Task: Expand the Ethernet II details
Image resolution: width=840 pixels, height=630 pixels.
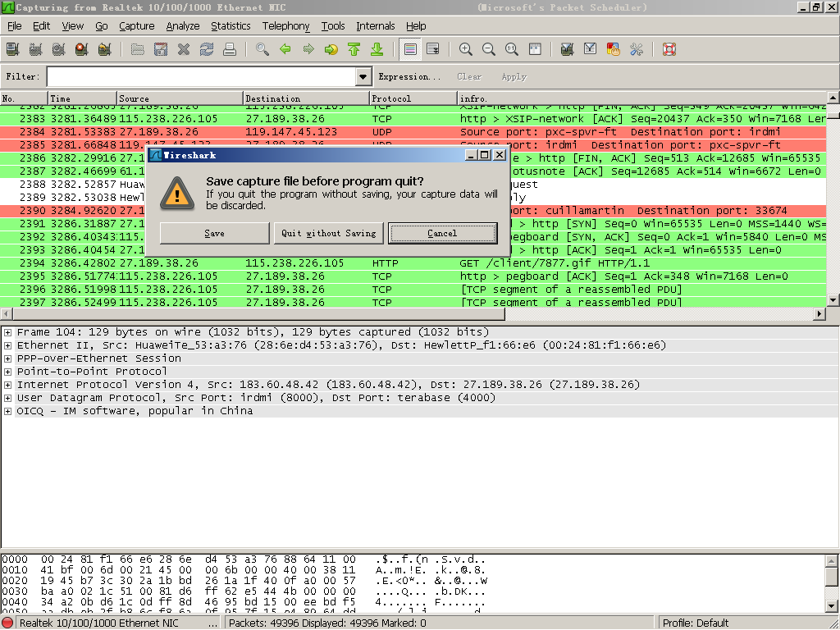Action: (x=8, y=345)
